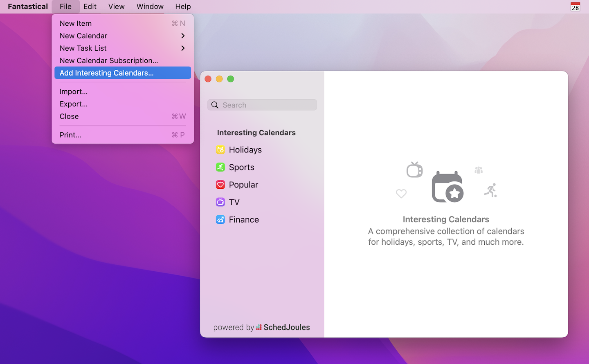
Task: Select the Finance category label
Action: (244, 220)
